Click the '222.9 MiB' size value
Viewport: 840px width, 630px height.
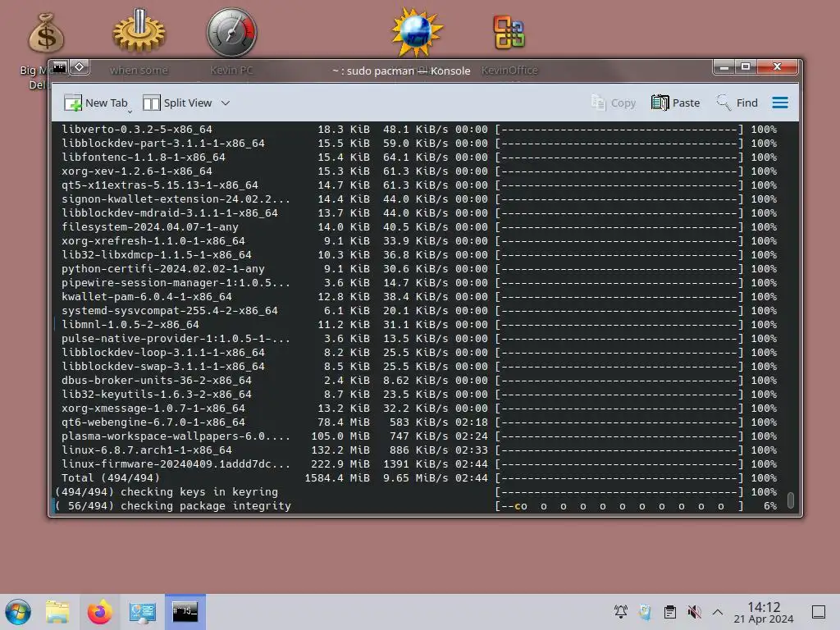340,464
